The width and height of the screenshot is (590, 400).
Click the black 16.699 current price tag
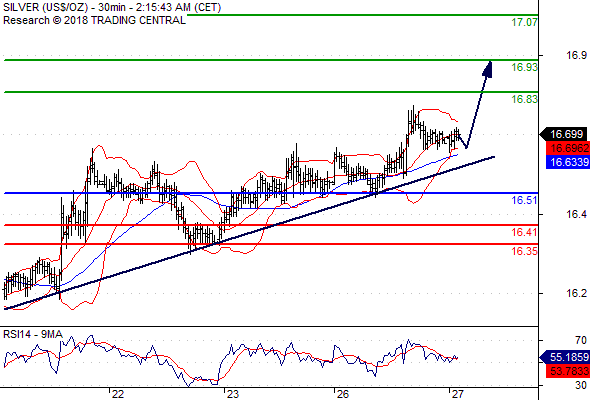point(565,134)
